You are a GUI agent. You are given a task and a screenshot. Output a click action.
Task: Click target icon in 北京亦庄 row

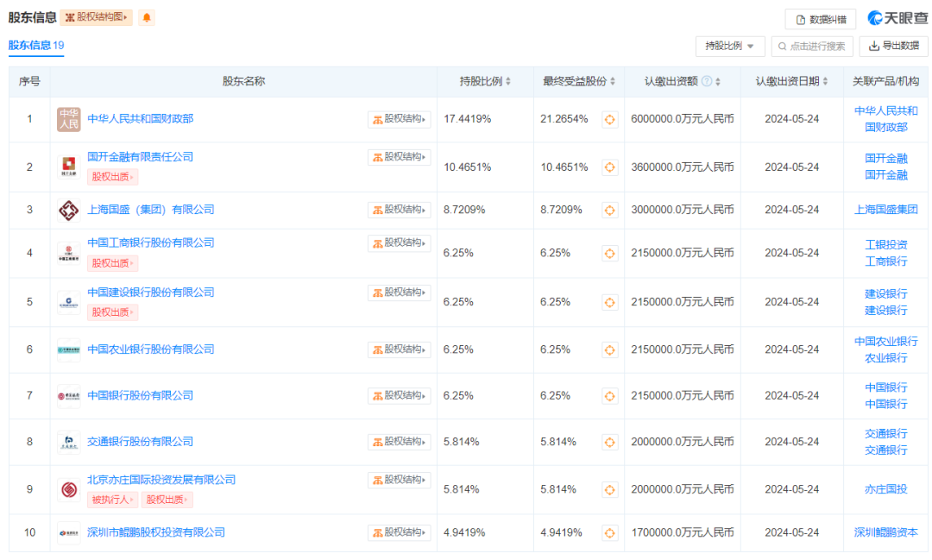point(609,490)
